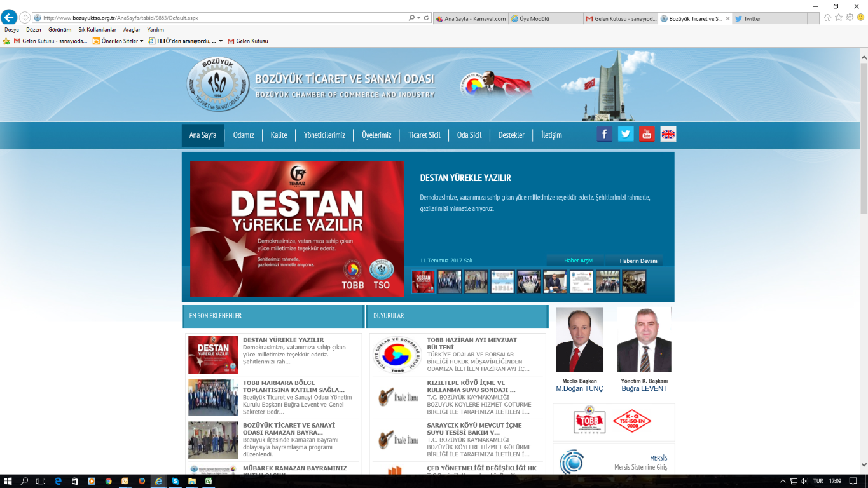Open the Twitter icon in site header
This screenshot has width=868, height=488.
point(626,134)
